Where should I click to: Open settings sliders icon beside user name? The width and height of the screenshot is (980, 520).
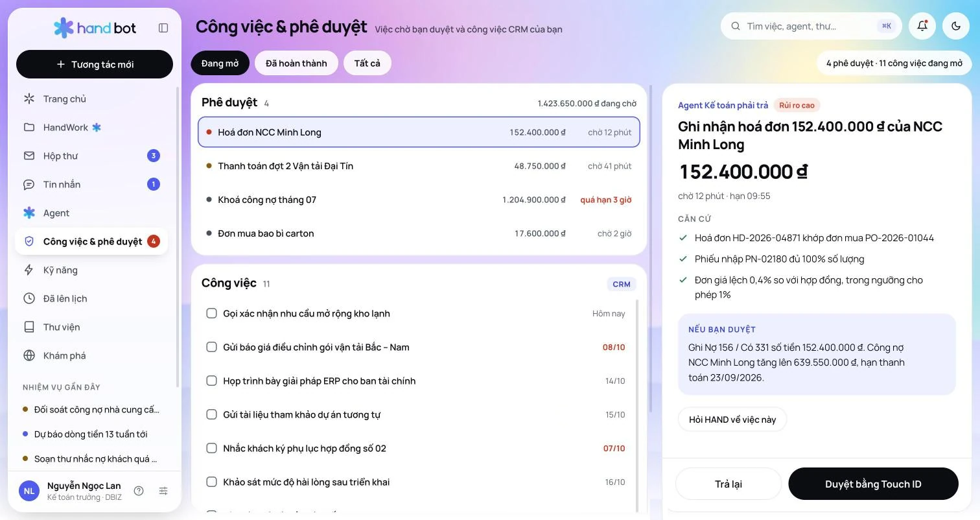click(163, 491)
